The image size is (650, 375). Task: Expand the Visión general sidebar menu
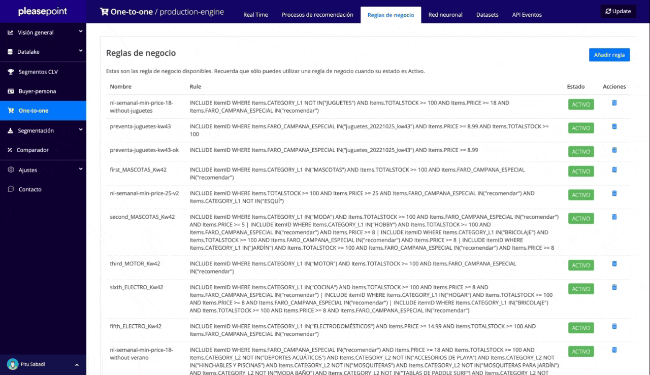click(x=43, y=32)
